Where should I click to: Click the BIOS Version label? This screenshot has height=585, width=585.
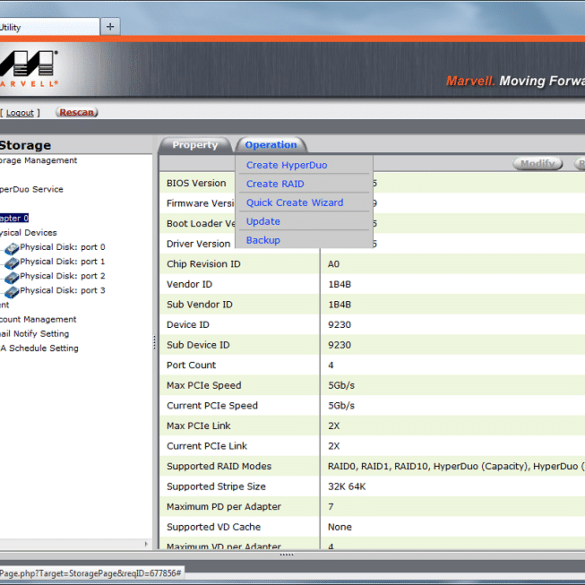[196, 183]
